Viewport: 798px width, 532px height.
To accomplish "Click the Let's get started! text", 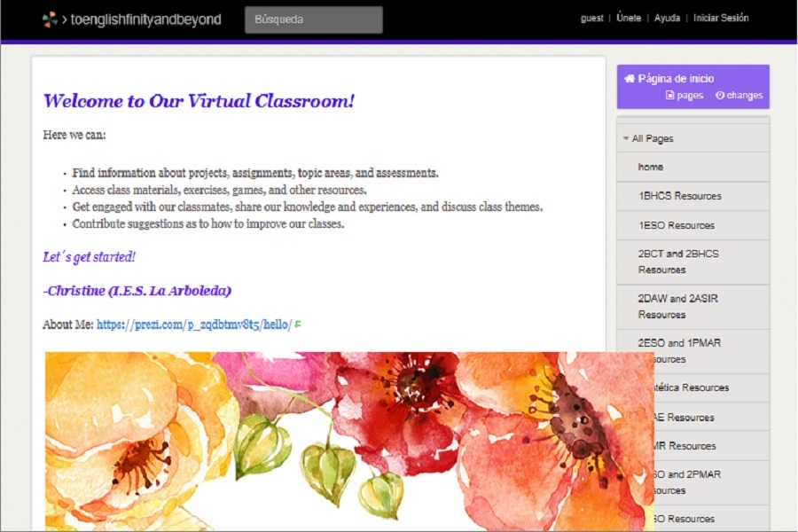I will (89, 257).
